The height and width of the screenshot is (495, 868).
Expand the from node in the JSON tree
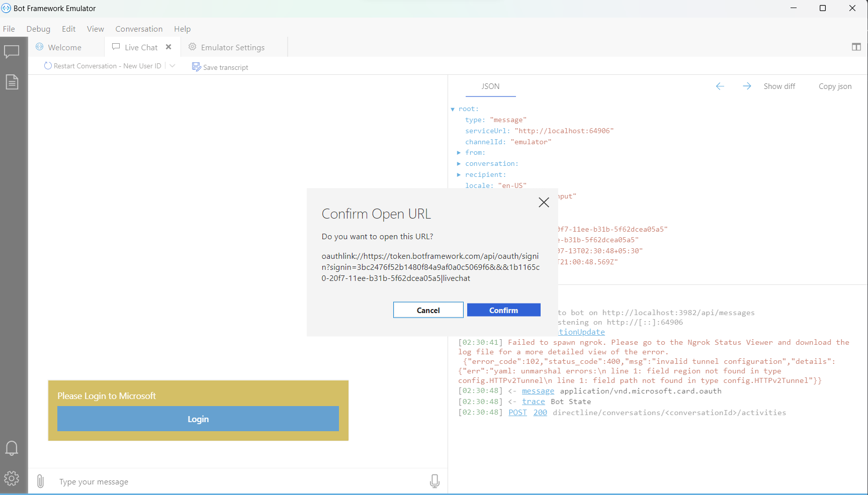point(459,152)
